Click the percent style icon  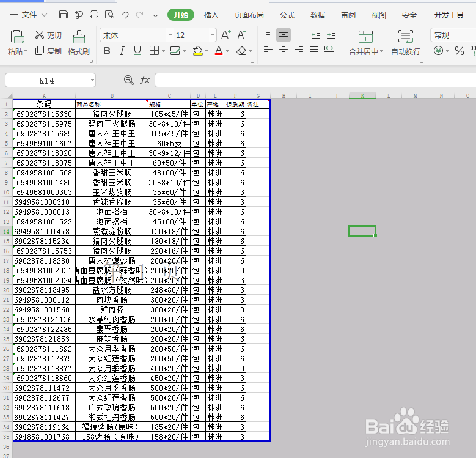[460, 51]
